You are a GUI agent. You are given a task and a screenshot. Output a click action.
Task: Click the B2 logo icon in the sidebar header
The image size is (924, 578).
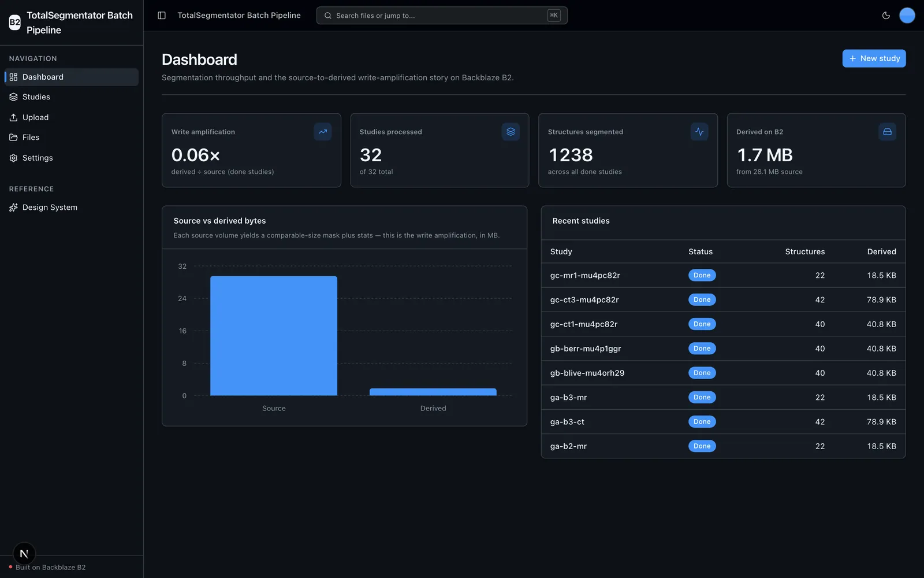(x=15, y=23)
